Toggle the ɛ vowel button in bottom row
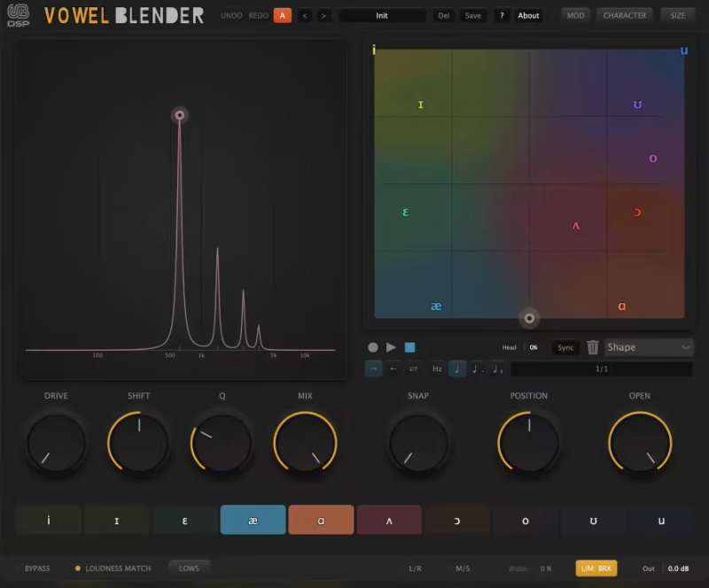Screen dimensions: 709x588 point(185,520)
